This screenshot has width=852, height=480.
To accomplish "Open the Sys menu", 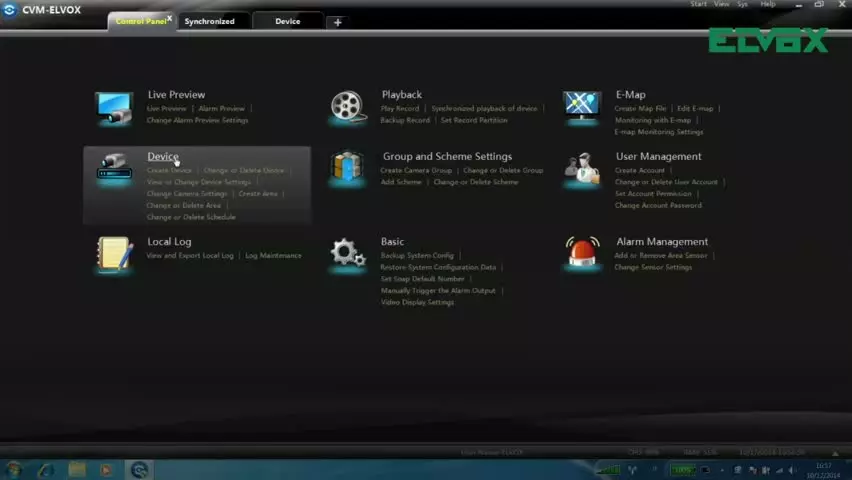I will coord(742,4).
